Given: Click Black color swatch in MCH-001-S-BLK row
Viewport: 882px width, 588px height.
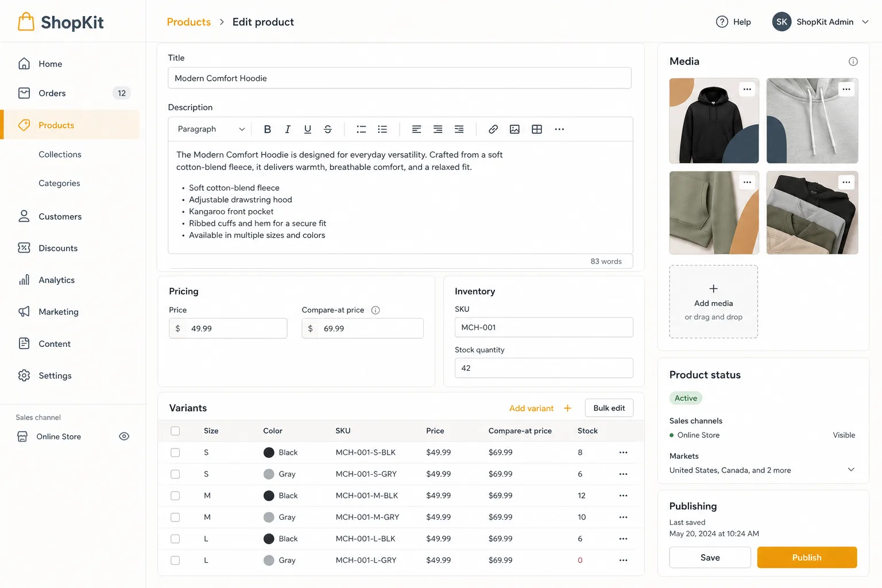Looking at the screenshot, I should [269, 452].
